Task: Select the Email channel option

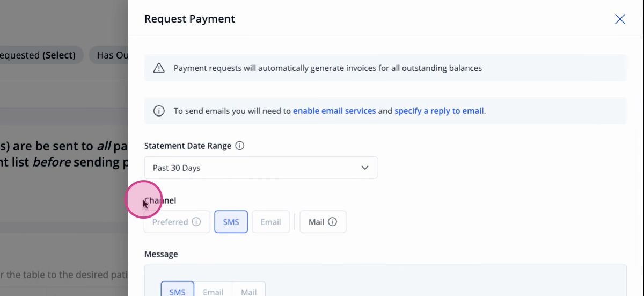Action: 270,222
